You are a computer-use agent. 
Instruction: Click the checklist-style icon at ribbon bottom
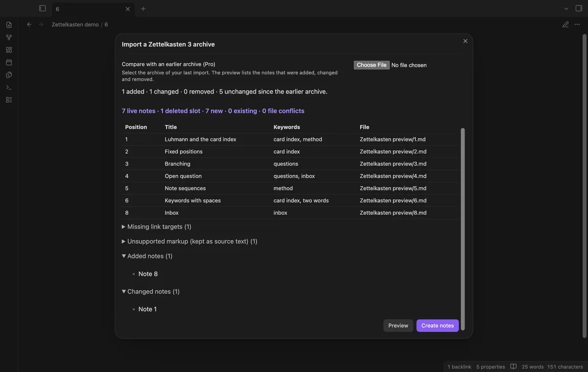9,100
